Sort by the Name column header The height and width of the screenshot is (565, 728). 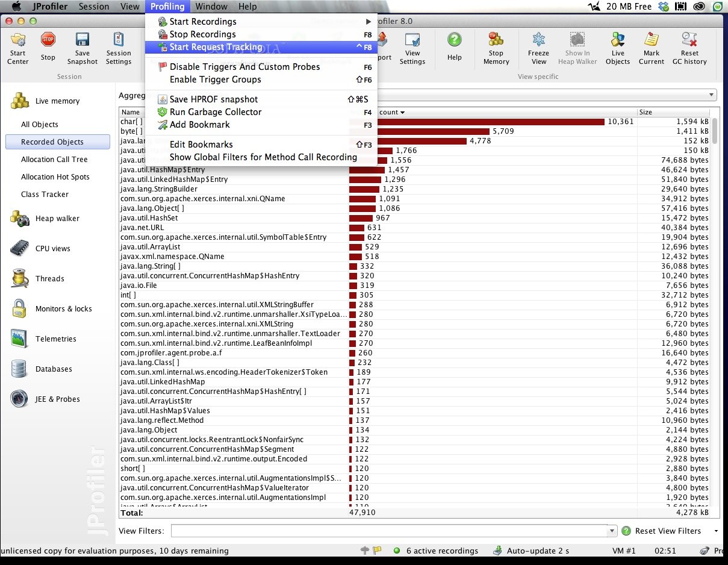point(234,112)
